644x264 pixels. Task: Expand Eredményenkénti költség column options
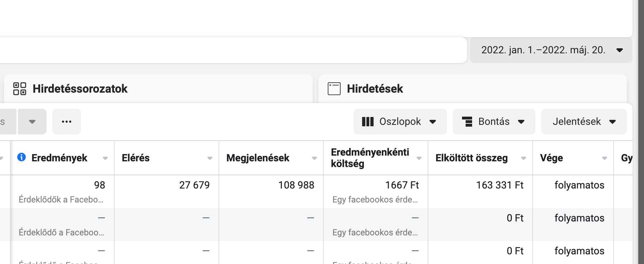coord(419,158)
